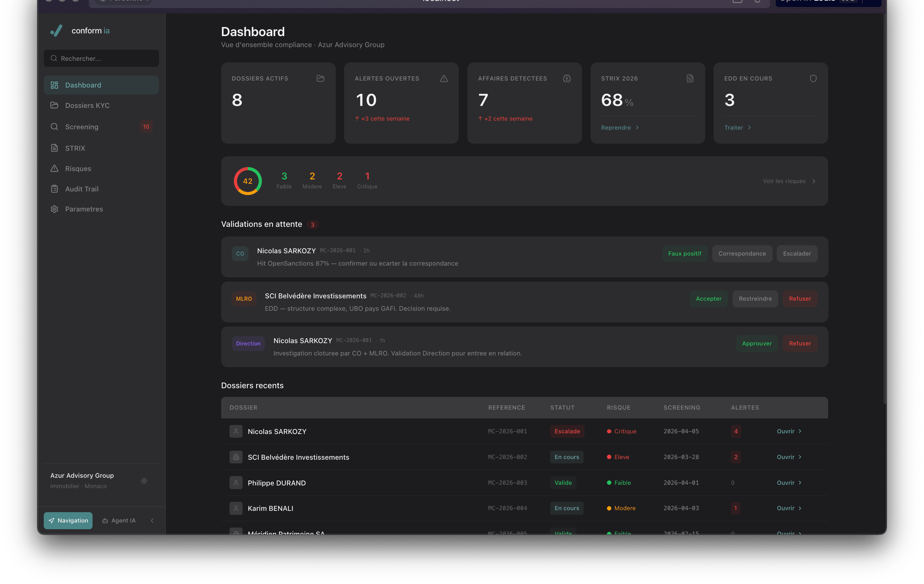
Task: Go to the Screening menu item
Action: [82, 127]
